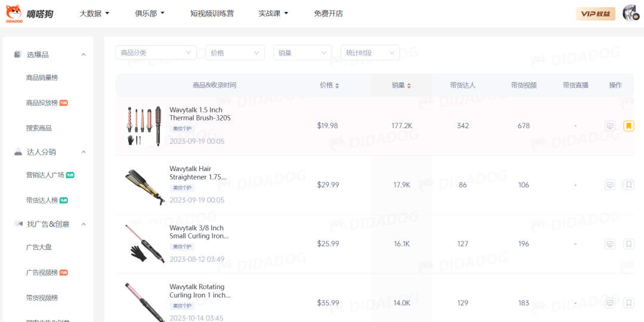Image resolution: width=644 pixels, height=322 pixels.
Task: Click the Wavytalk Thermal Brush product thumbnail
Action: [144, 126]
